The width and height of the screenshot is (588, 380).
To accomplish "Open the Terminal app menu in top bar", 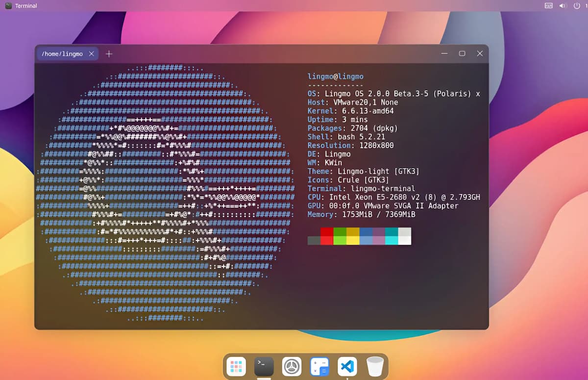I will coord(26,6).
